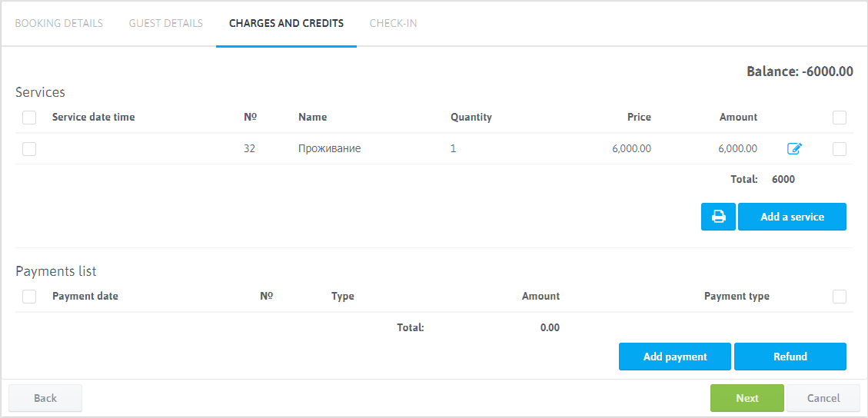
Task: Go back using the Back button
Action: tap(45, 398)
